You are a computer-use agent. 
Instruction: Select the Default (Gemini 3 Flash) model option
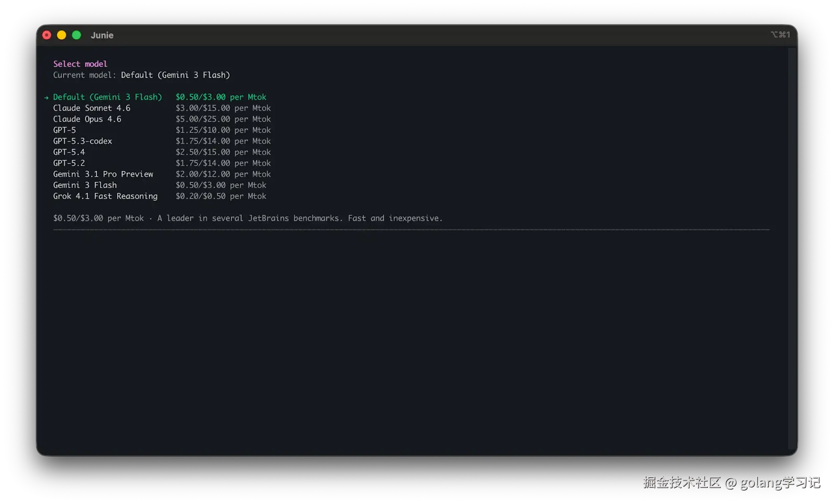[107, 97]
